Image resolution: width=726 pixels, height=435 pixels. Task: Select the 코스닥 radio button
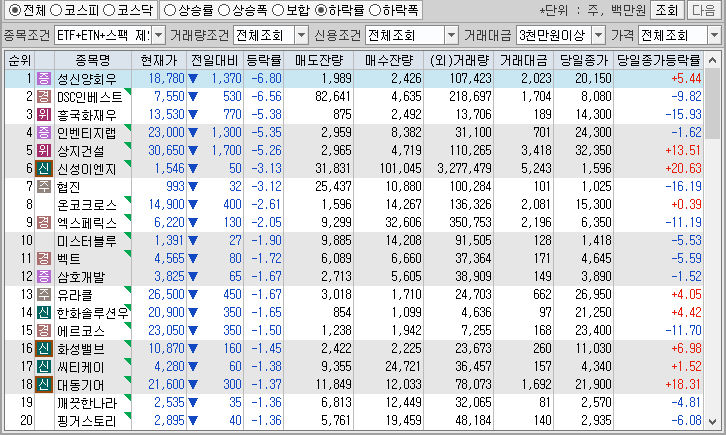(108, 10)
